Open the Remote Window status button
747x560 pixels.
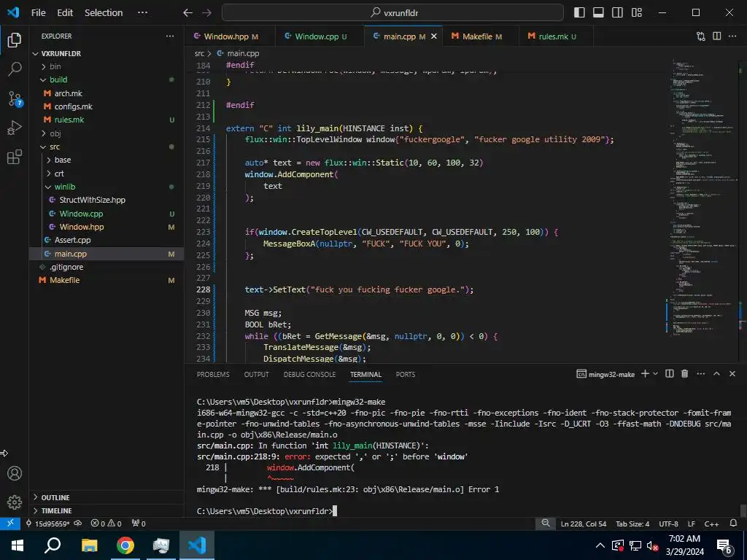[x=10, y=524]
